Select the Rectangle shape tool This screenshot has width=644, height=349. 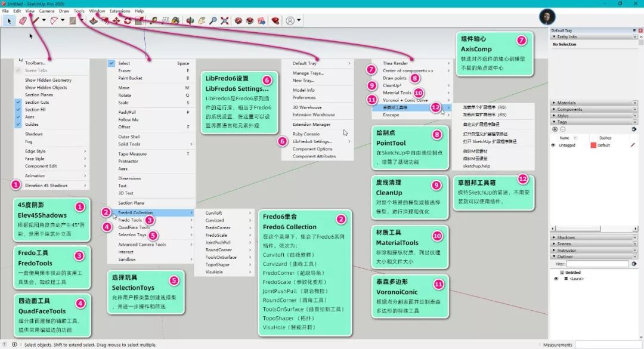click(73, 20)
